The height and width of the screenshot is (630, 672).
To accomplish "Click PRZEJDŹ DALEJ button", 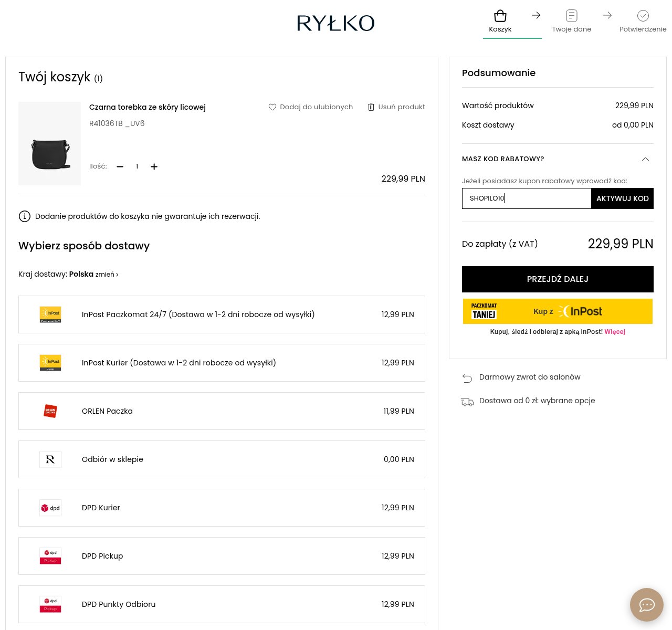I will 558,279.
